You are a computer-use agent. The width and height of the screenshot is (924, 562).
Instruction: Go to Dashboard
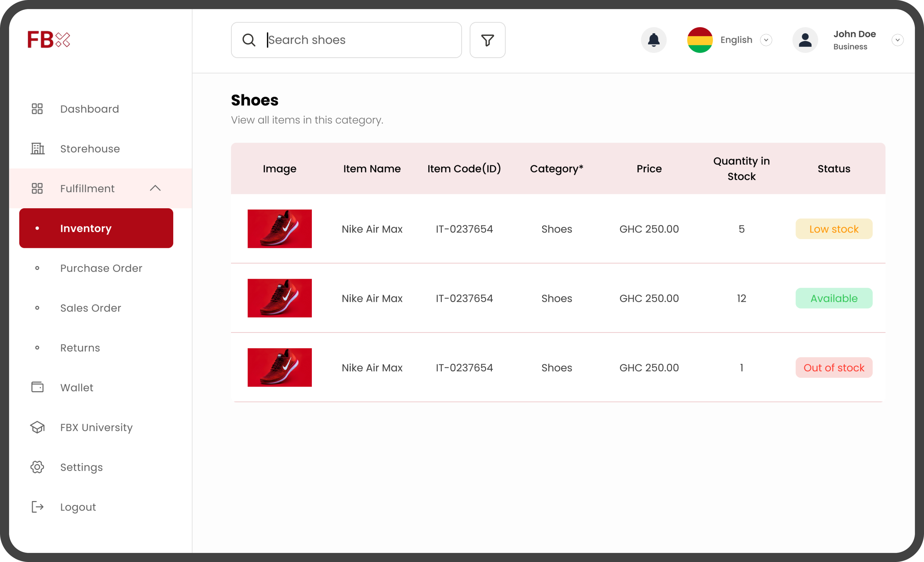[x=90, y=109]
